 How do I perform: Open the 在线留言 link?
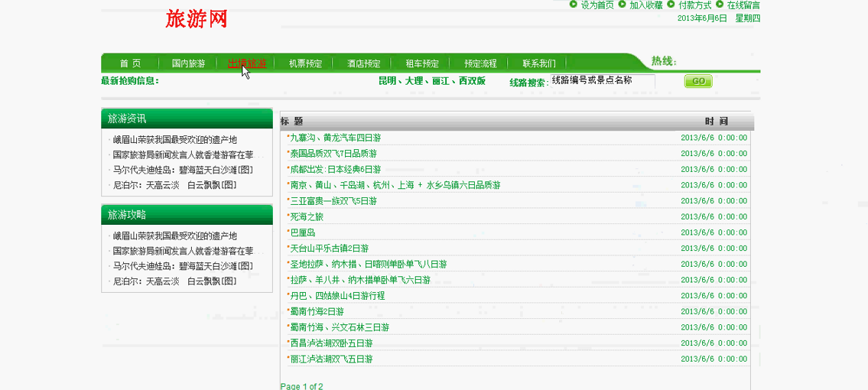pyautogui.click(x=743, y=5)
